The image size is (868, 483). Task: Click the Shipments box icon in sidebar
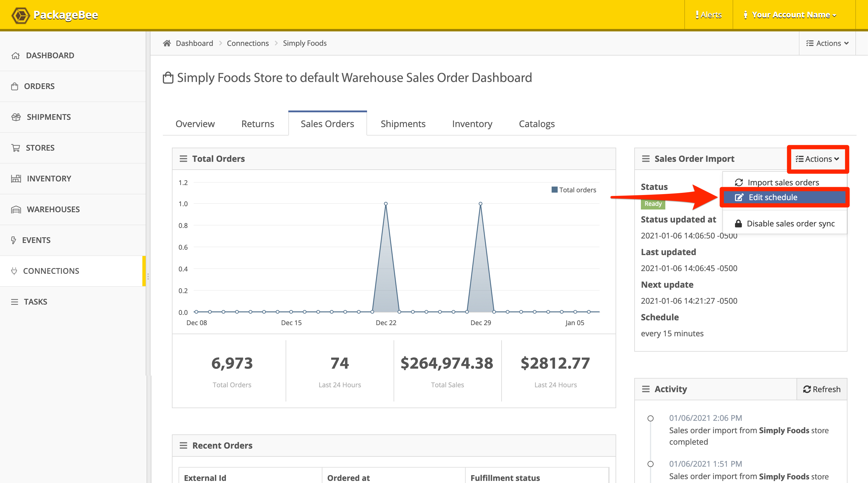coord(16,117)
